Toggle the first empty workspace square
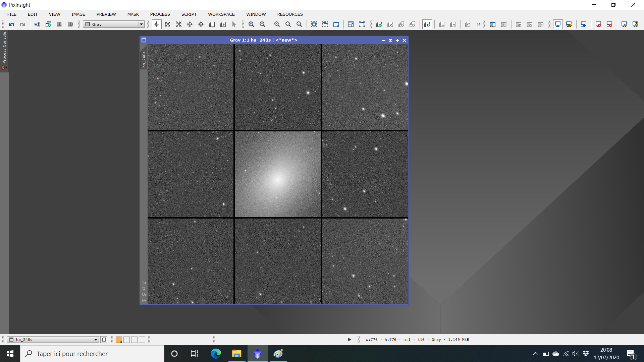Screen dimensions: 644x362 pos(127,340)
